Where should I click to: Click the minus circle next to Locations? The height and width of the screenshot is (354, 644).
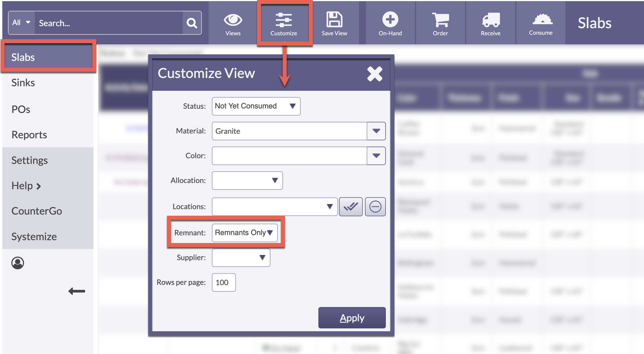tap(375, 207)
